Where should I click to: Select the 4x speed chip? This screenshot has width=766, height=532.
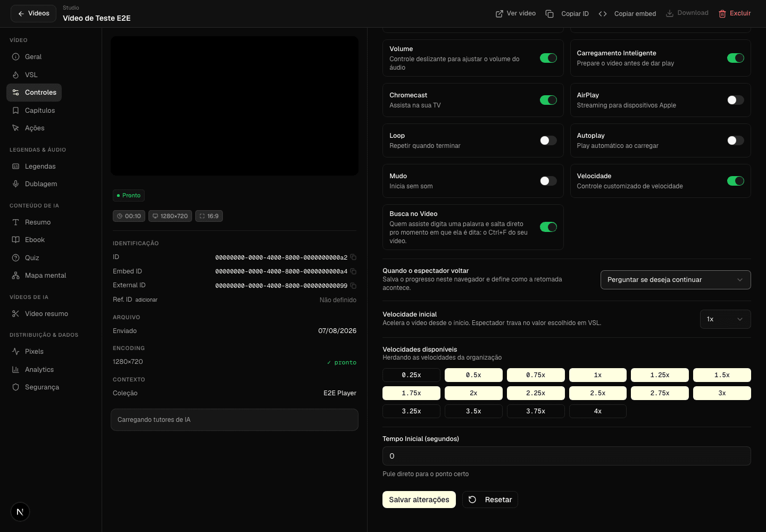pyautogui.click(x=598, y=411)
